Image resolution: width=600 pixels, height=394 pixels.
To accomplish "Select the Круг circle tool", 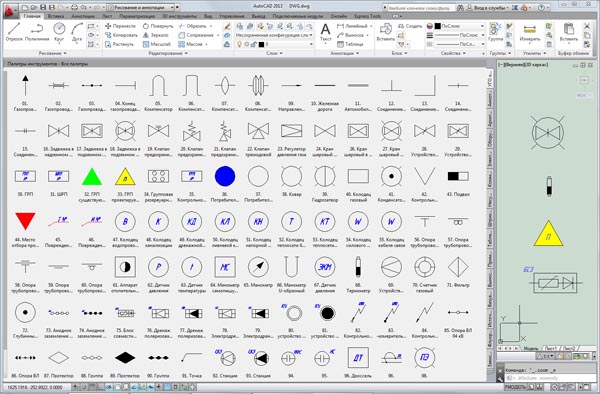I will coord(59,32).
